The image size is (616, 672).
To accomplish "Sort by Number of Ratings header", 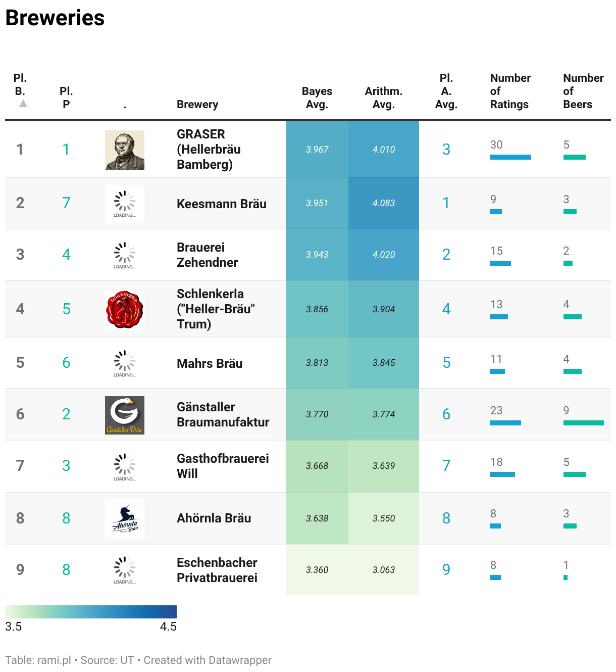I will [510, 91].
